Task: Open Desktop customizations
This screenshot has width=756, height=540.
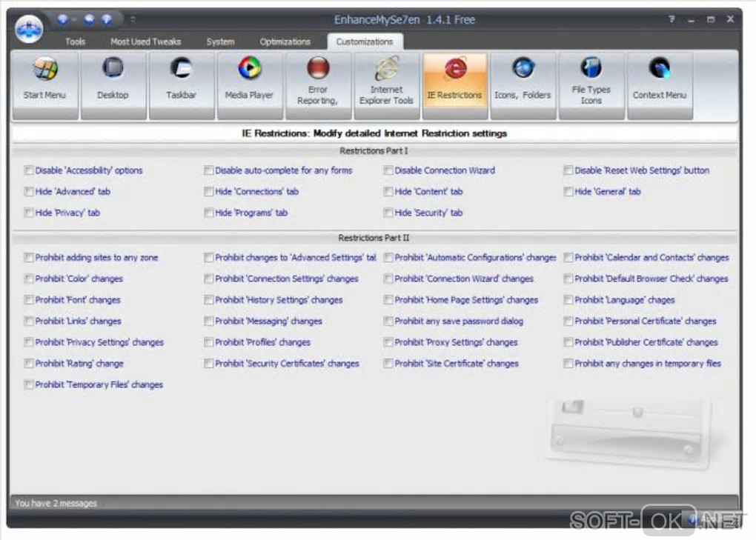Action: (x=113, y=85)
